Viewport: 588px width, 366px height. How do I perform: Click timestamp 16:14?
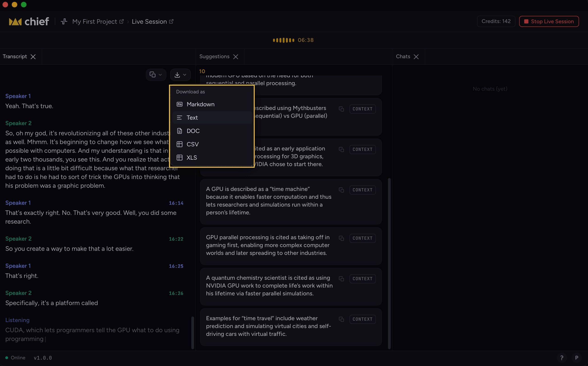point(176,203)
